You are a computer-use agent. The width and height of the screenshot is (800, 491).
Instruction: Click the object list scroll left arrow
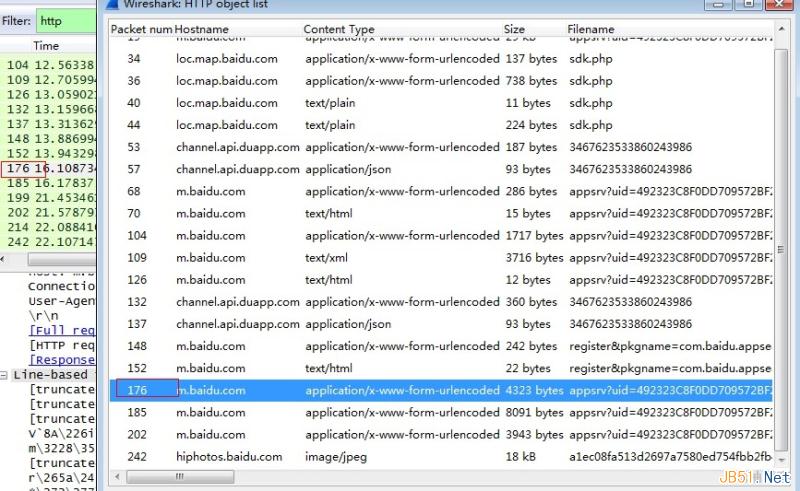pos(117,477)
